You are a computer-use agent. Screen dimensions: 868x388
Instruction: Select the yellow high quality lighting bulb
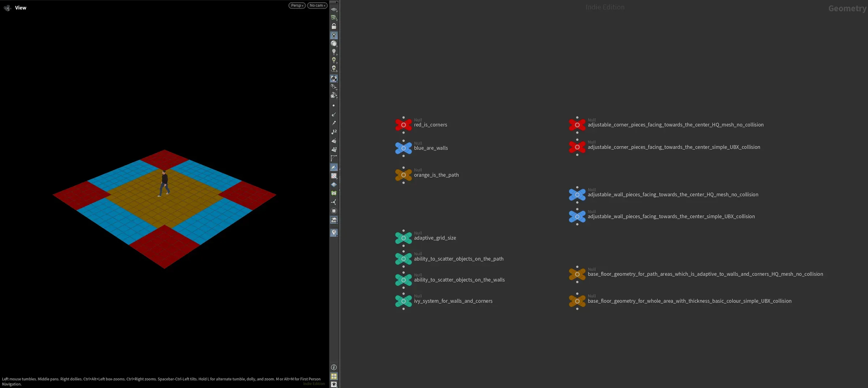coord(334,60)
